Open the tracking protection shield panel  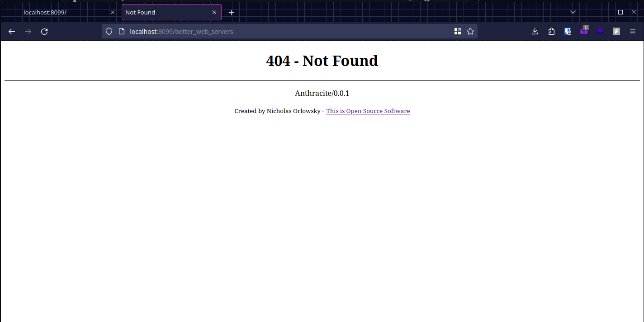(109, 31)
